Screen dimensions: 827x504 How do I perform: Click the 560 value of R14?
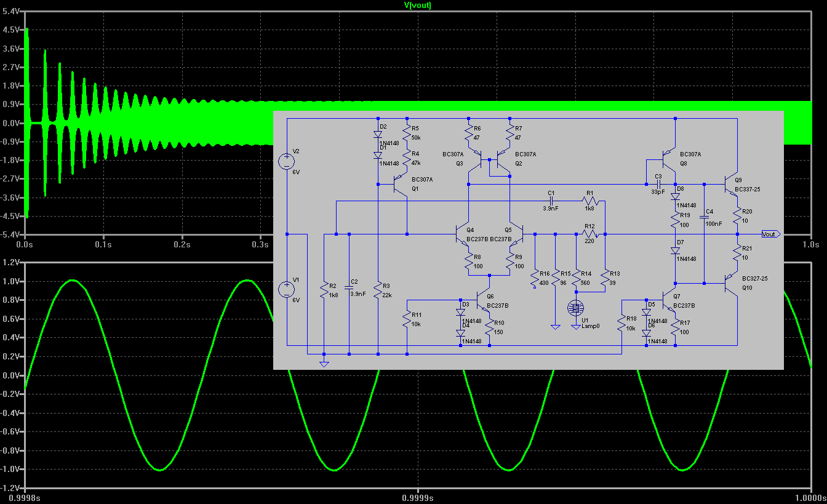[586, 283]
